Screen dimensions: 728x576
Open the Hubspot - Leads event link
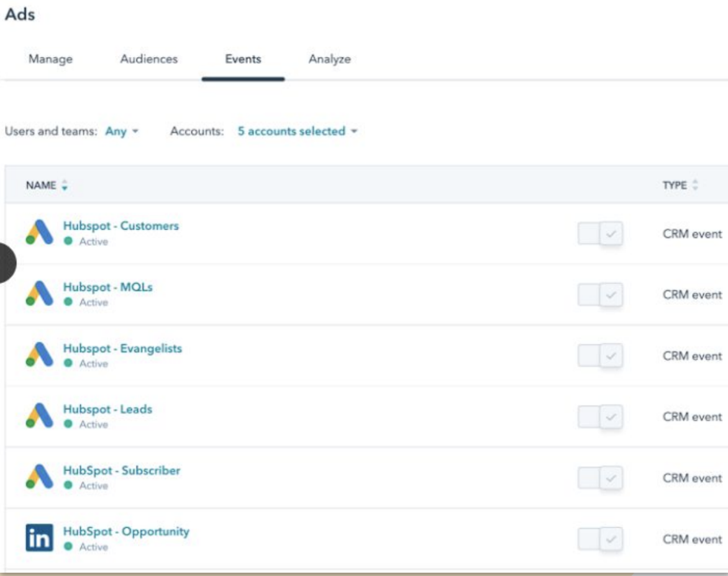click(107, 409)
